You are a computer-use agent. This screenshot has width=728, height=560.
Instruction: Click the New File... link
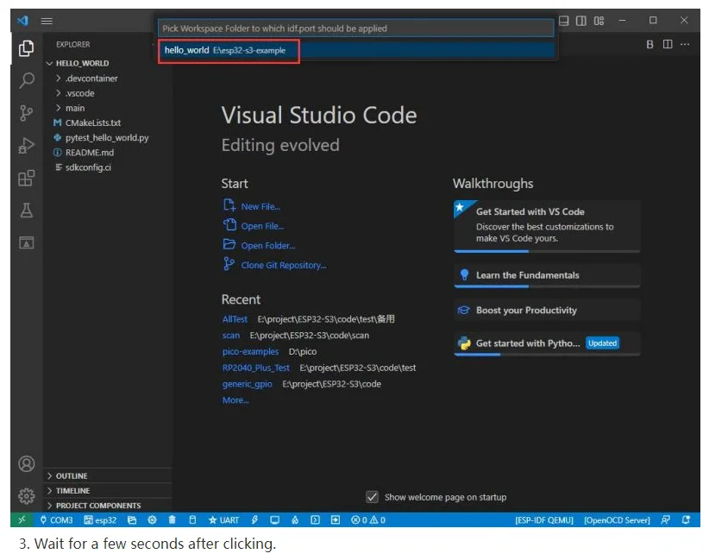[x=260, y=206]
